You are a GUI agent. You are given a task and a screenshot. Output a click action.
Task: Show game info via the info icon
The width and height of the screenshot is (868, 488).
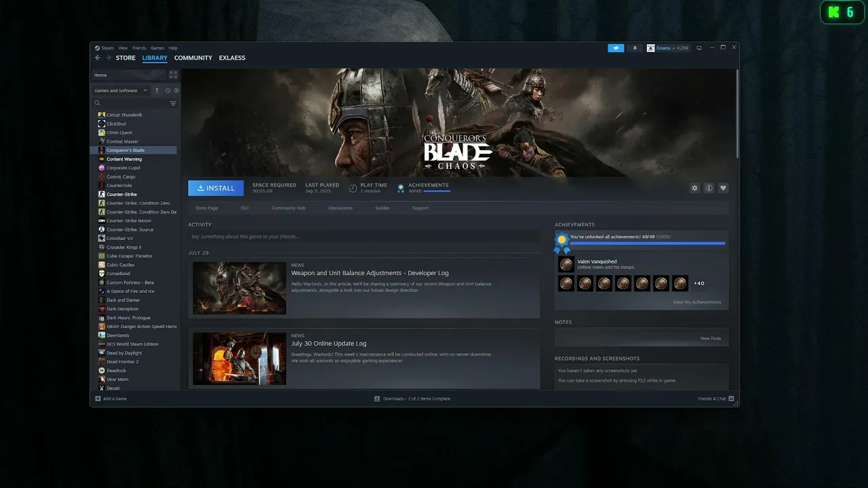point(709,188)
